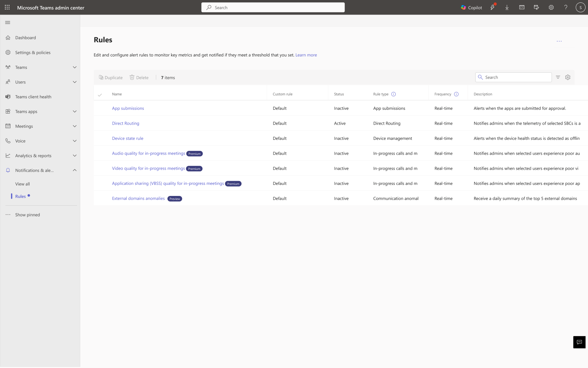
Task: Click the Duplicate toolbar button
Action: pyautogui.click(x=111, y=78)
